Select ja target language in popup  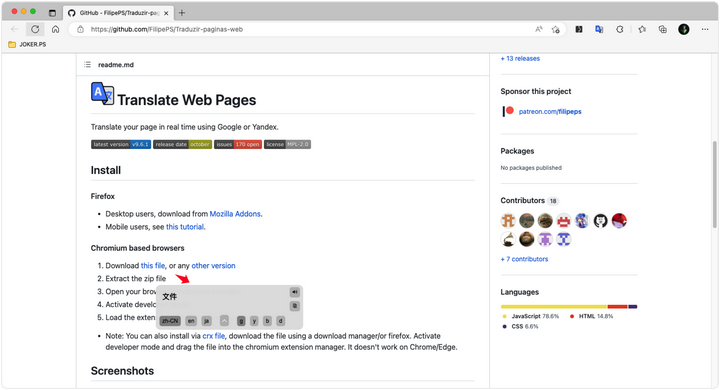coord(207,321)
